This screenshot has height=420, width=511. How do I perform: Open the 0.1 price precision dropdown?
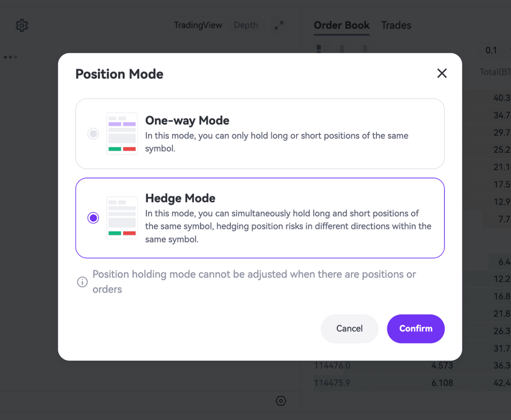coord(492,50)
